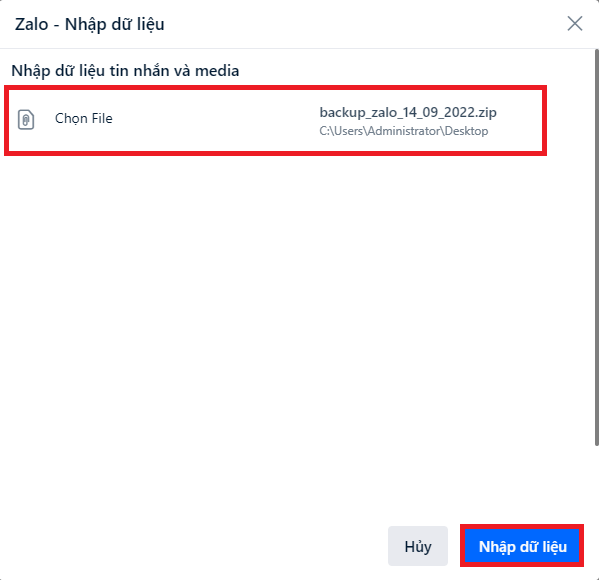Start the import via blue Nhập dữ liệu button
Screen dimensions: 599x580
522,546
